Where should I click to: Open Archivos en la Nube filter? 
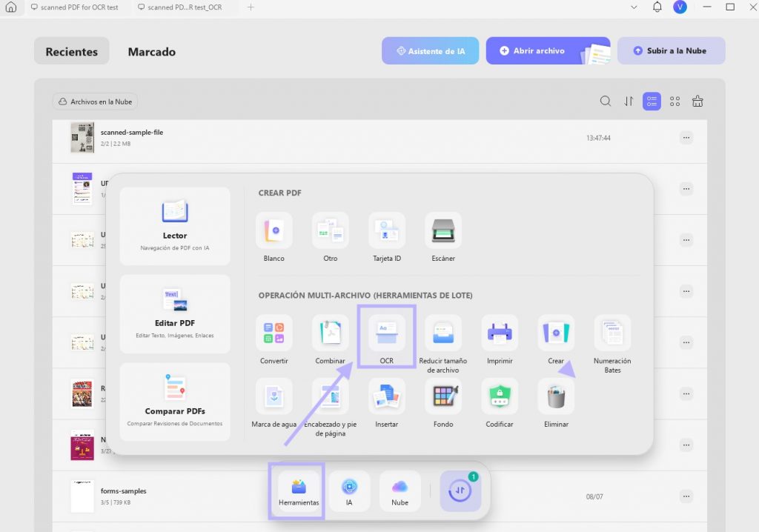click(95, 102)
